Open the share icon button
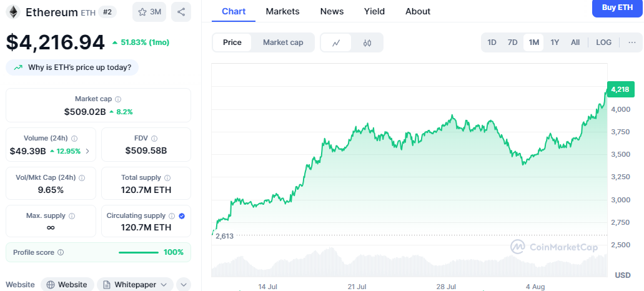Screen dimensions: 644x291 click(x=181, y=12)
